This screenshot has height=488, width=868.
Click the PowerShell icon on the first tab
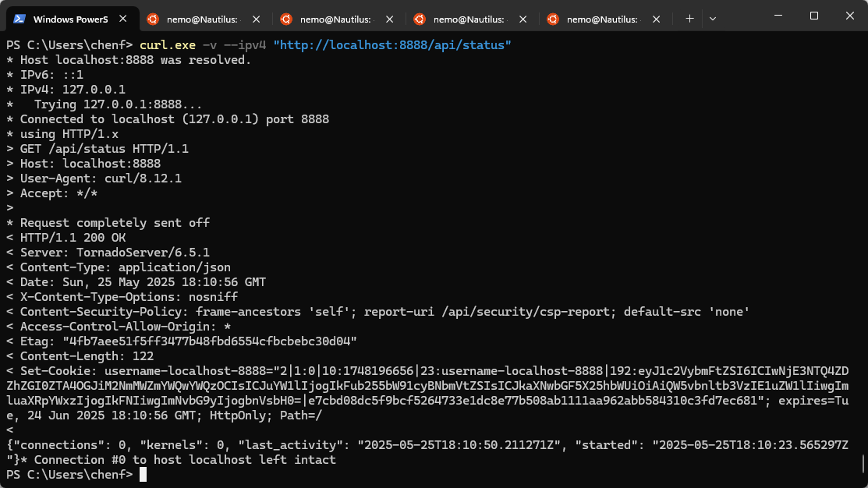(x=20, y=19)
